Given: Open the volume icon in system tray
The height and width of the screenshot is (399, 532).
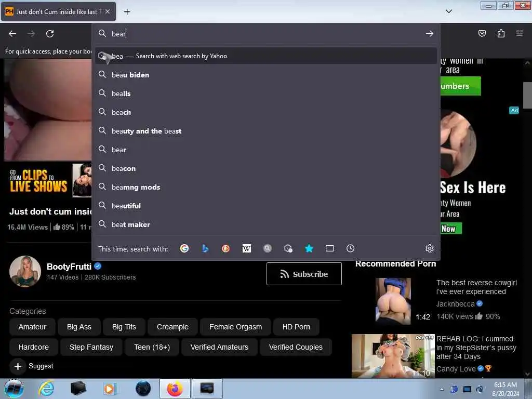Looking at the screenshot, I should (x=480, y=389).
